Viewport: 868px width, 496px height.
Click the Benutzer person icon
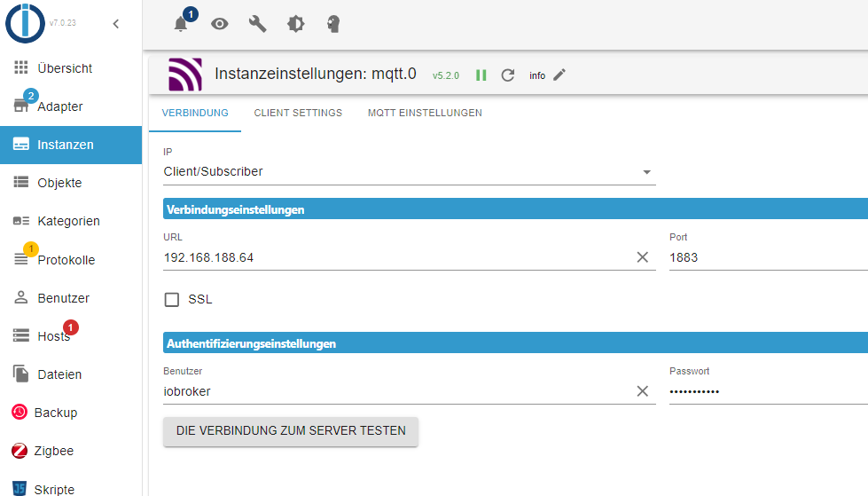pyautogui.click(x=21, y=297)
